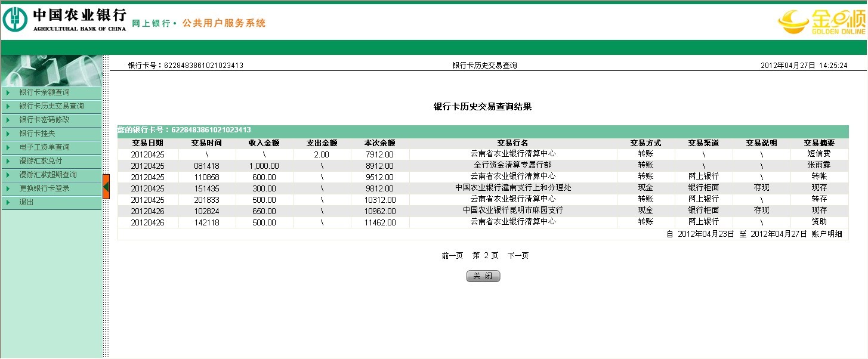
Task: Click the 张雨露 transaction summary cell
Action: pyautogui.click(x=818, y=166)
